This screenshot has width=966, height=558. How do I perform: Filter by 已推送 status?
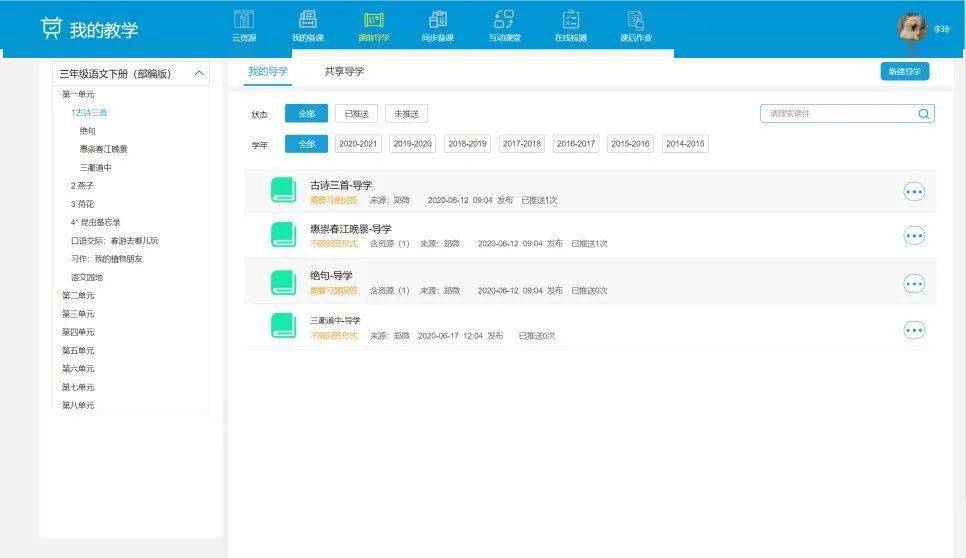[x=356, y=113]
